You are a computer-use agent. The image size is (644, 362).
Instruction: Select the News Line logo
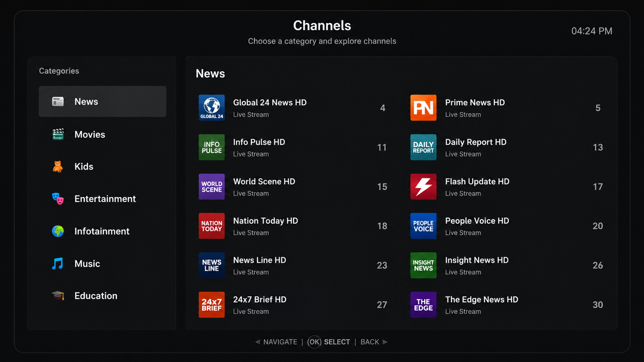(x=212, y=265)
